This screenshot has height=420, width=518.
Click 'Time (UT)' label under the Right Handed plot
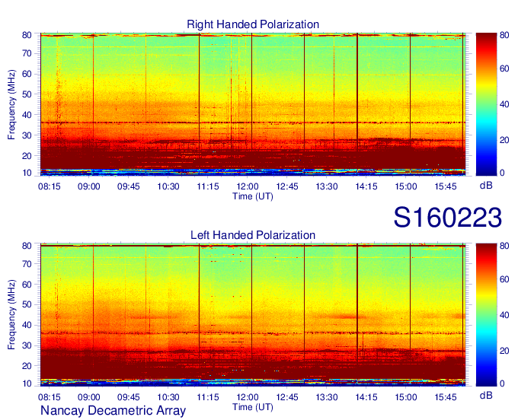tap(253, 196)
